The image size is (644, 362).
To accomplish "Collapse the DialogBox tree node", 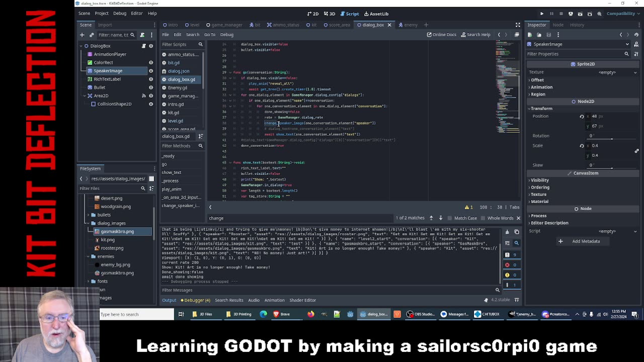I will pyautogui.click(x=80, y=46).
